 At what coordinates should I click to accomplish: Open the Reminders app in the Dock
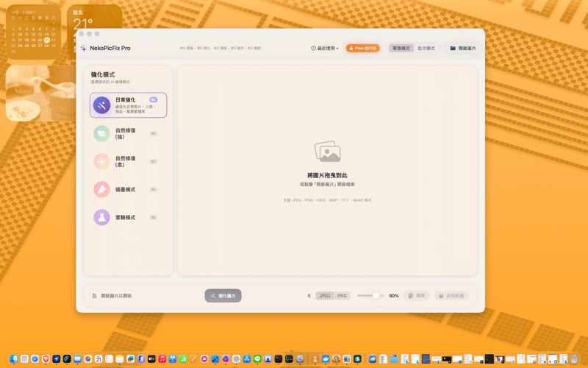109,358
